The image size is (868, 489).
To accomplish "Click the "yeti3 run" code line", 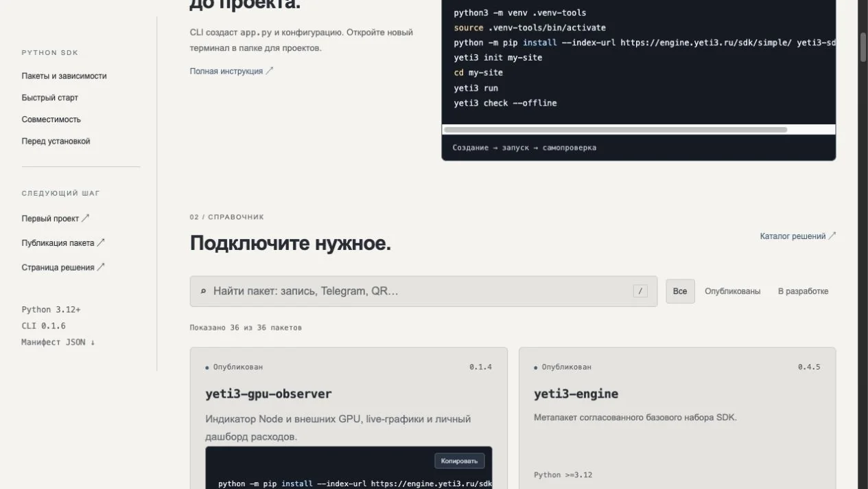I will [476, 88].
